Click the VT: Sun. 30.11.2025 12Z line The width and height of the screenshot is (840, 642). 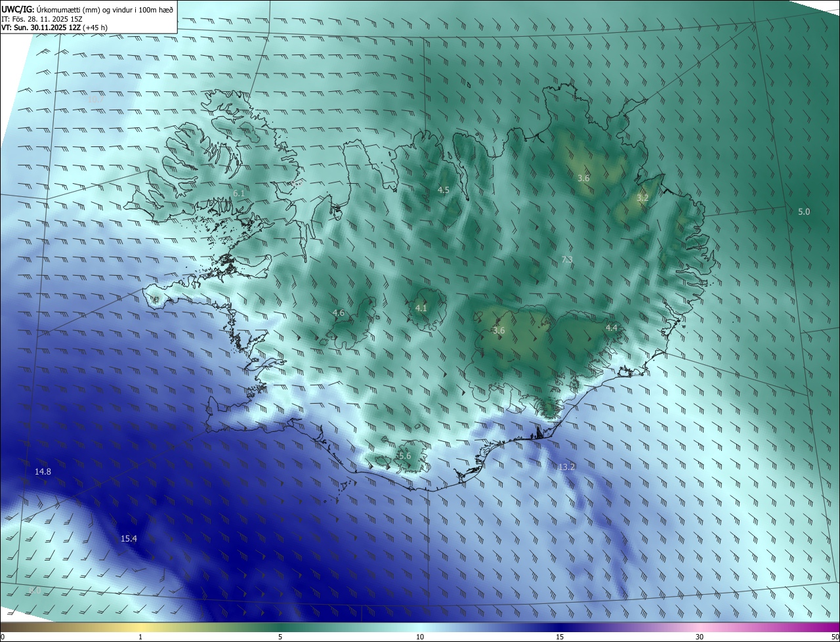54,28
